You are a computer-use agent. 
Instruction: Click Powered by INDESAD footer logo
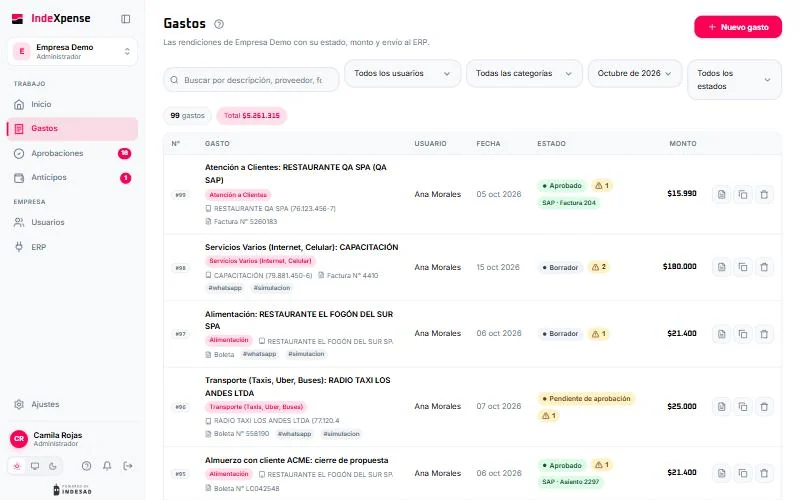tap(72, 490)
